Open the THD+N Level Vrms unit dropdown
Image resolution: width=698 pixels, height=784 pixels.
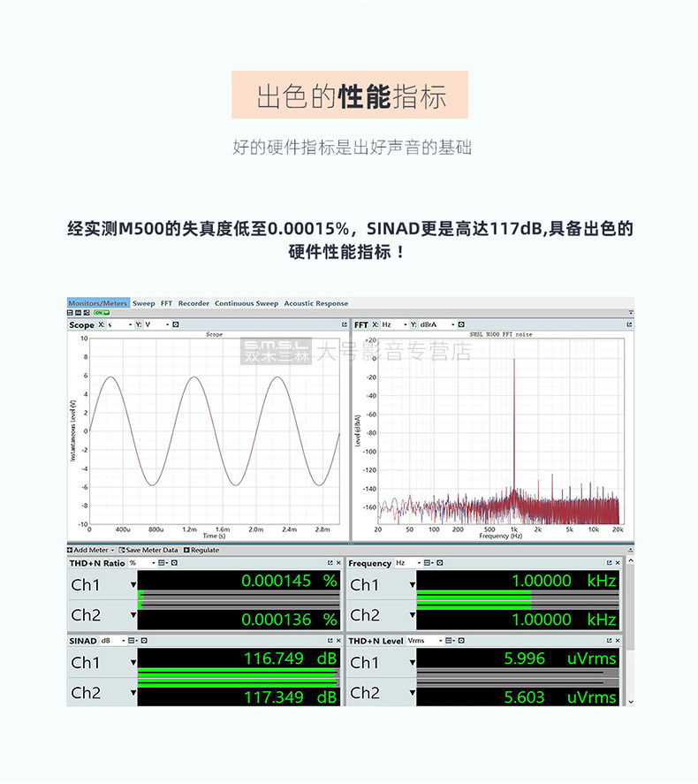(425, 641)
